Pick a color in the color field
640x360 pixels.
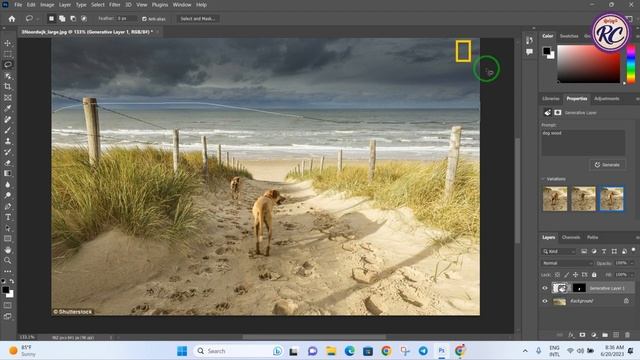point(589,64)
